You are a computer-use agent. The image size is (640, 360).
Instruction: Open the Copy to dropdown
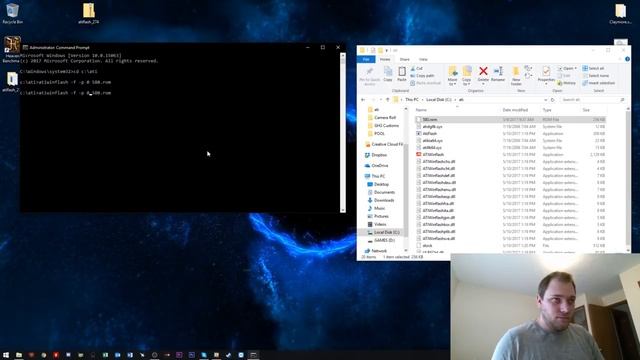467,76
